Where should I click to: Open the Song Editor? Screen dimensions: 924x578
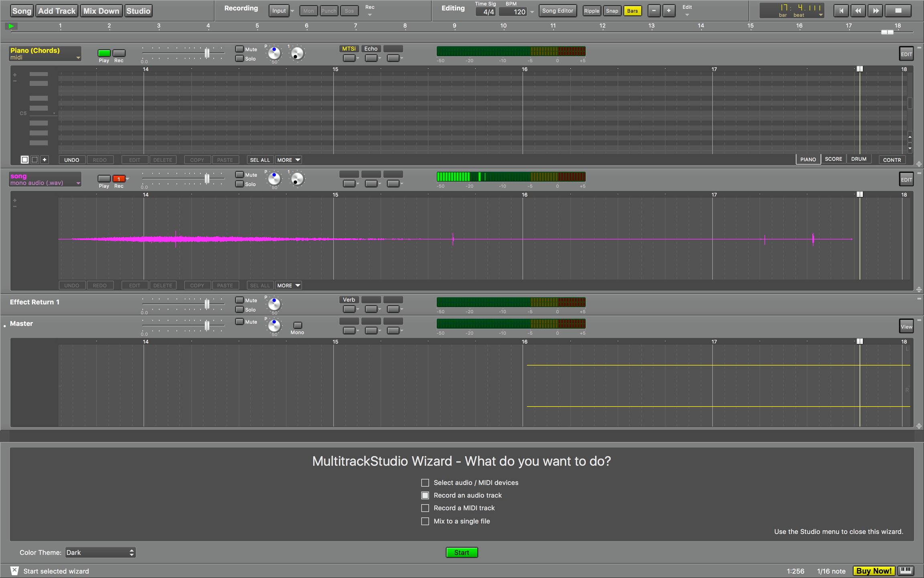point(557,11)
